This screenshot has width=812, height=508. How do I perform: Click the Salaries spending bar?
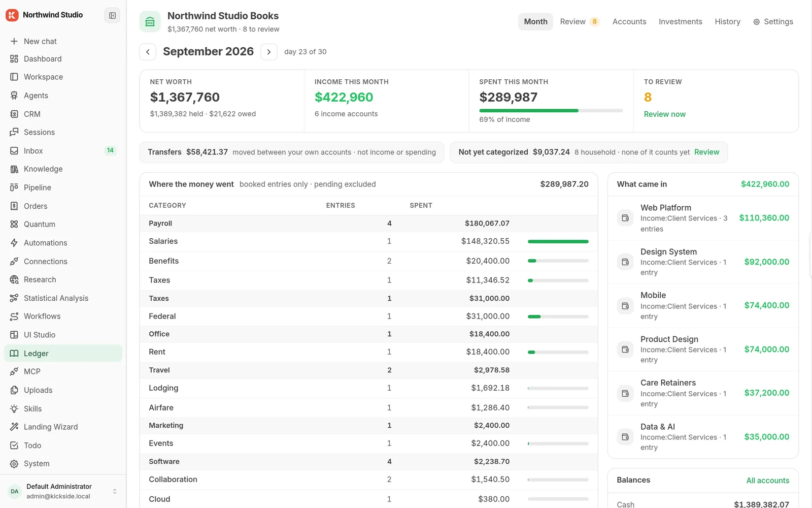coord(558,241)
